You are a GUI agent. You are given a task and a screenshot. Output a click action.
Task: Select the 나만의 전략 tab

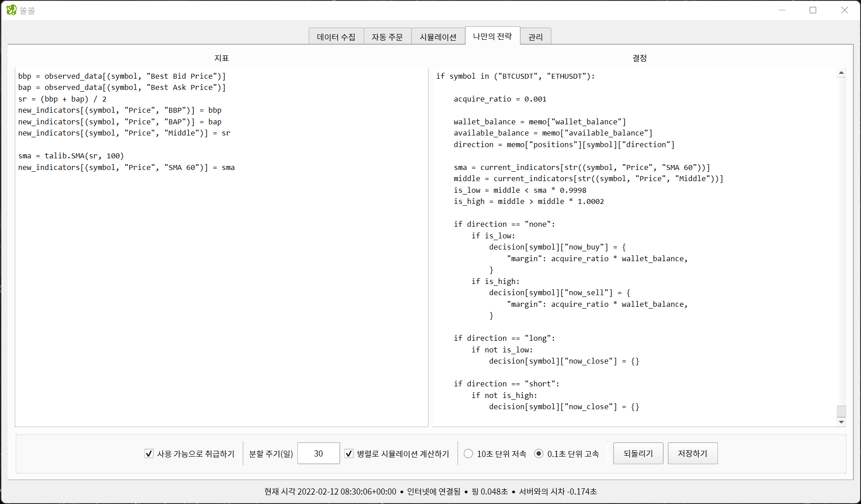coord(492,36)
